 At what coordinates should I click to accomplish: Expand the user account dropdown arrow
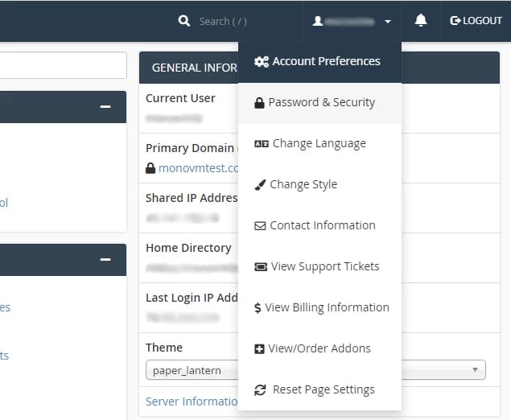point(388,22)
